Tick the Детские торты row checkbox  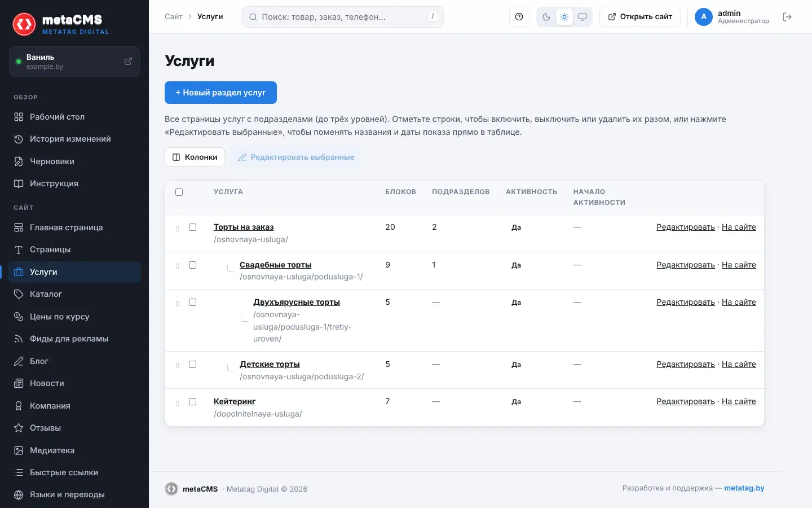pyautogui.click(x=192, y=365)
